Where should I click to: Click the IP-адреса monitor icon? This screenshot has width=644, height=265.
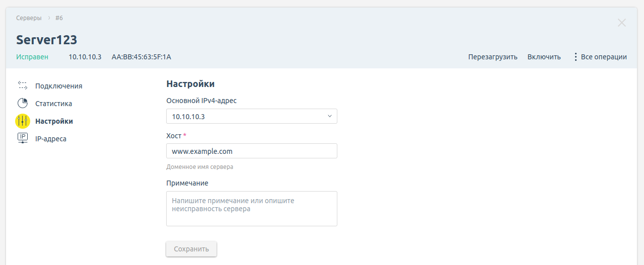pyautogui.click(x=23, y=139)
